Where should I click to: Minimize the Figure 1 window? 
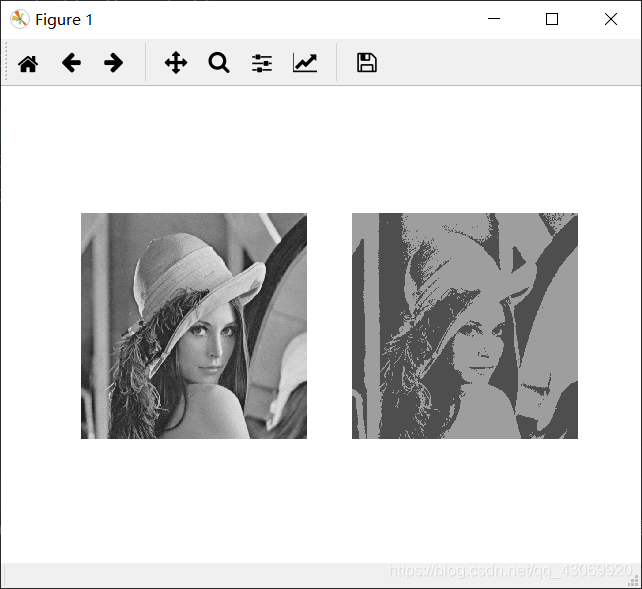494,19
